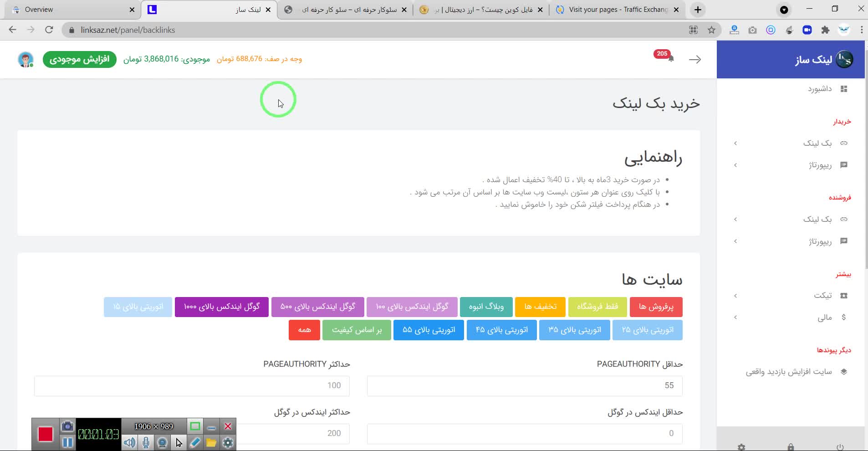Filter by اتوریتی بالای ۱۵
The width and height of the screenshot is (868, 451).
click(x=138, y=307)
